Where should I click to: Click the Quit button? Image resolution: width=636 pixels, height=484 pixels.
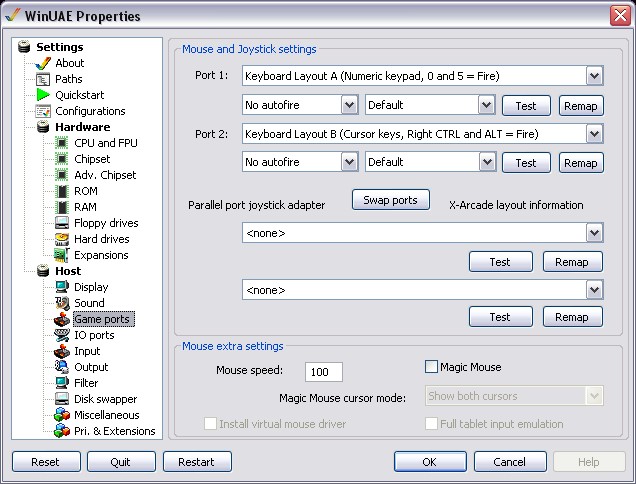tap(121, 462)
